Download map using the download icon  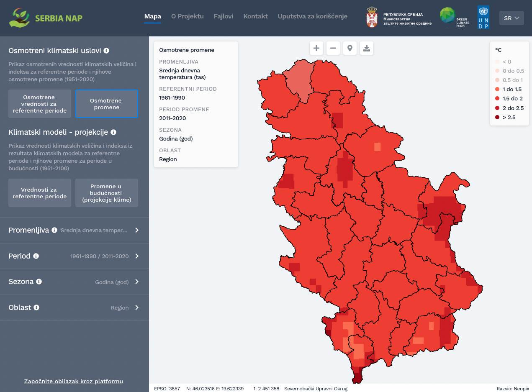(367, 48)
